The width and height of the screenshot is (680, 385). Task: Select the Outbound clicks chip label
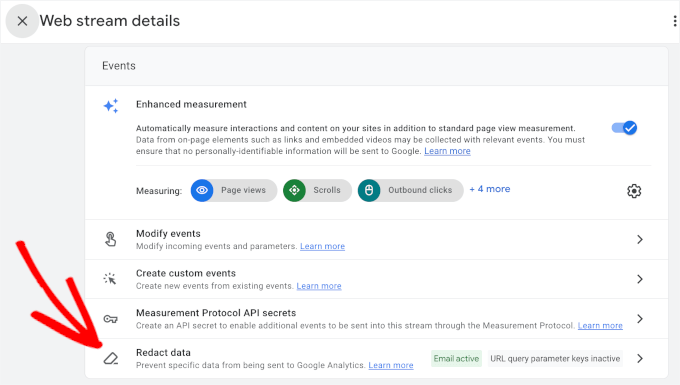pyautogui.click(x=420, y=190)
